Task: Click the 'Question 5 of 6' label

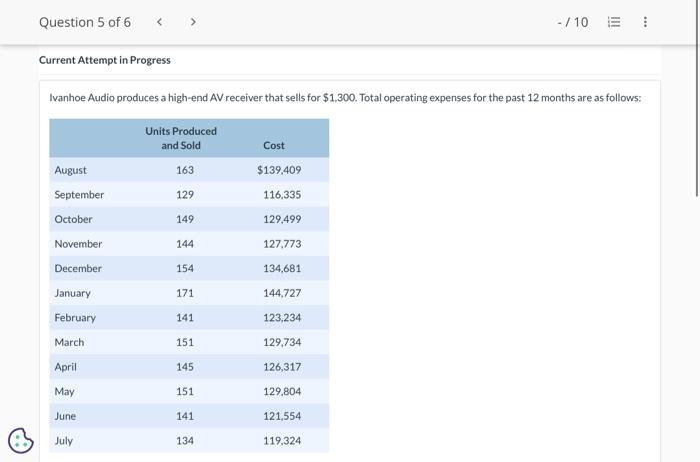Action: tap(85, 22)
